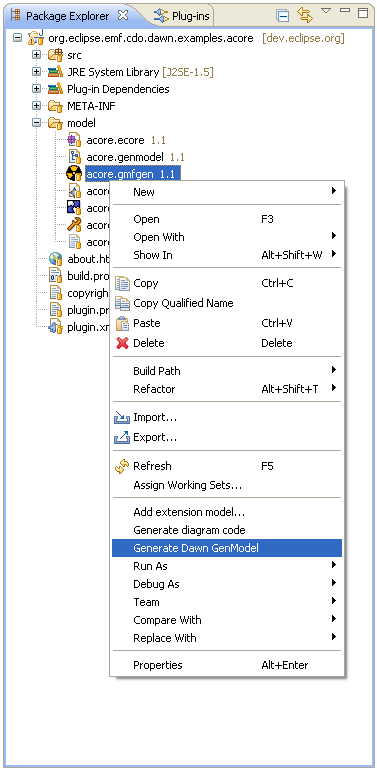Choose Export... menu entry
Image resolution: width=377 pixels, height=770 pixels.
227,437
